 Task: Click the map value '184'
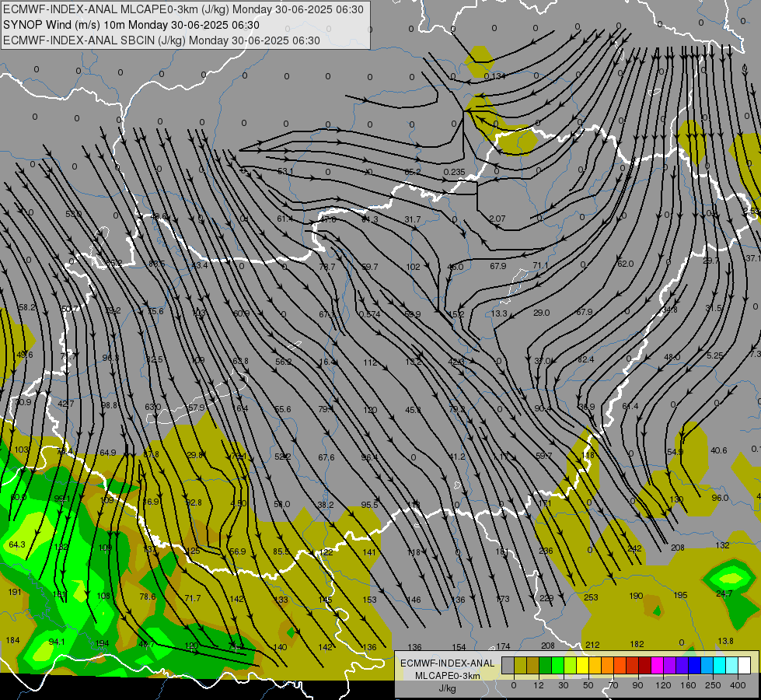12,640
